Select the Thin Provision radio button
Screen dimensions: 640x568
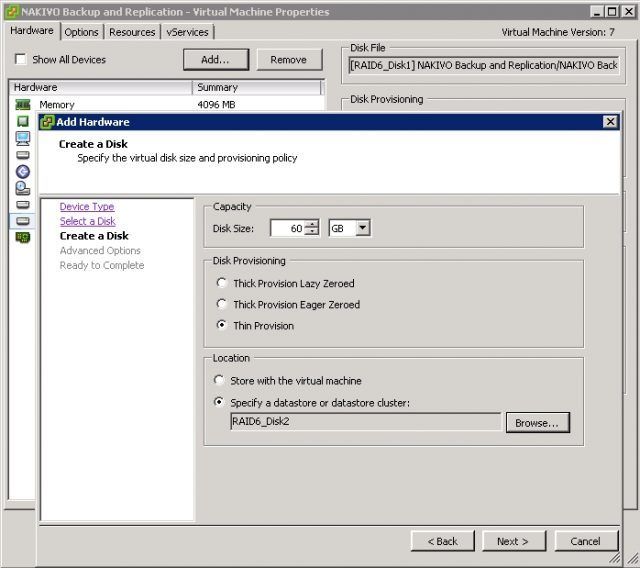(222, 325)
